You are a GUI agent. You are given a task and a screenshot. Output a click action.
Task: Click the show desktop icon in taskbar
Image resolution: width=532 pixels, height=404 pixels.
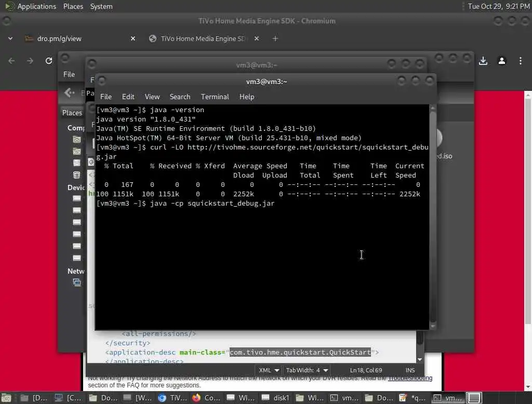click(x=6, y=398)
